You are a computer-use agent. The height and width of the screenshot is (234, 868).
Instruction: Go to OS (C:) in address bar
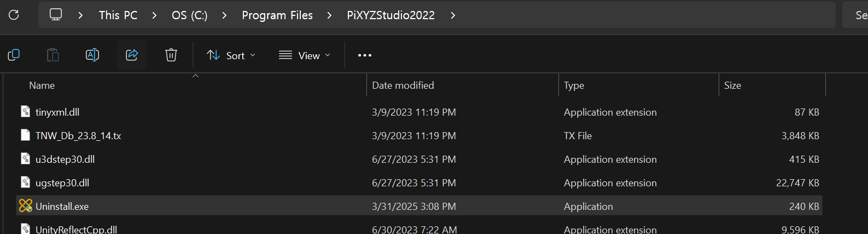(x=189, y=15)
